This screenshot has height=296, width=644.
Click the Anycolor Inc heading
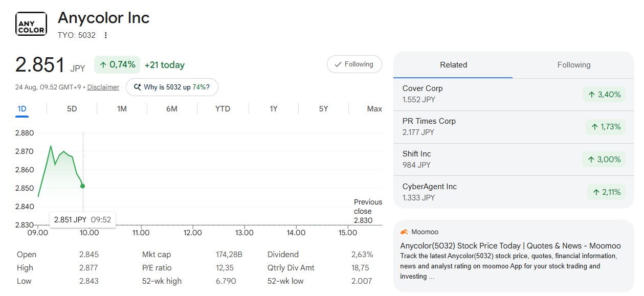click(x=104, y=18)
